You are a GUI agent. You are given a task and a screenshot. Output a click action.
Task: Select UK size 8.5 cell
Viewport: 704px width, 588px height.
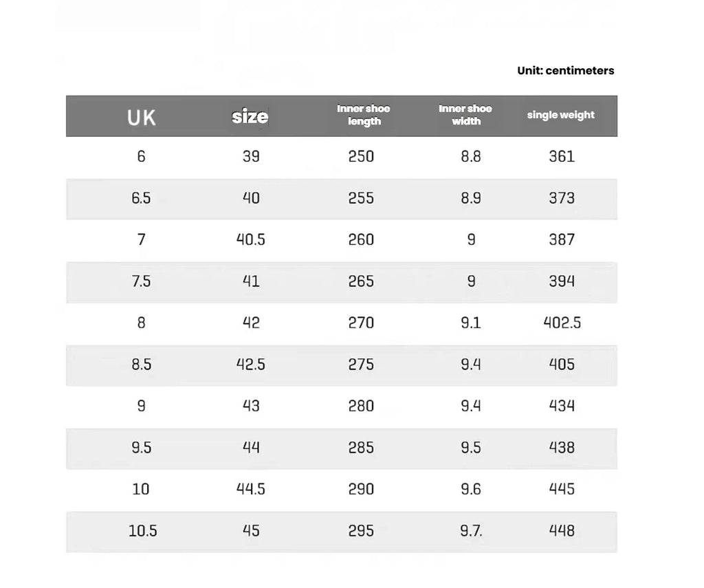[x=141, y=364]
